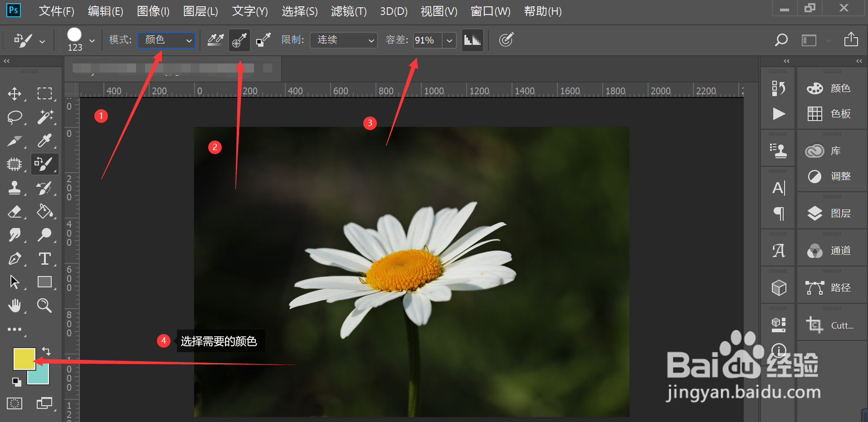
Task: Click the yellow foreground color swatch
Action: tap(24, 359)
